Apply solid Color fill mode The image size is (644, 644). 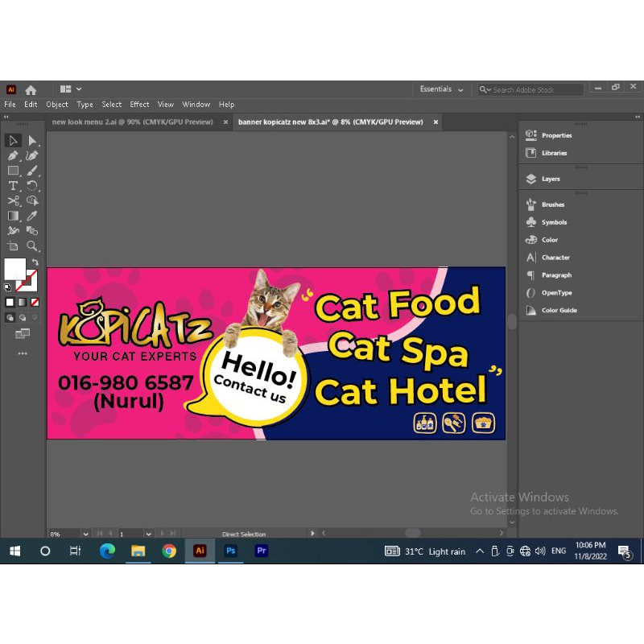10,303
